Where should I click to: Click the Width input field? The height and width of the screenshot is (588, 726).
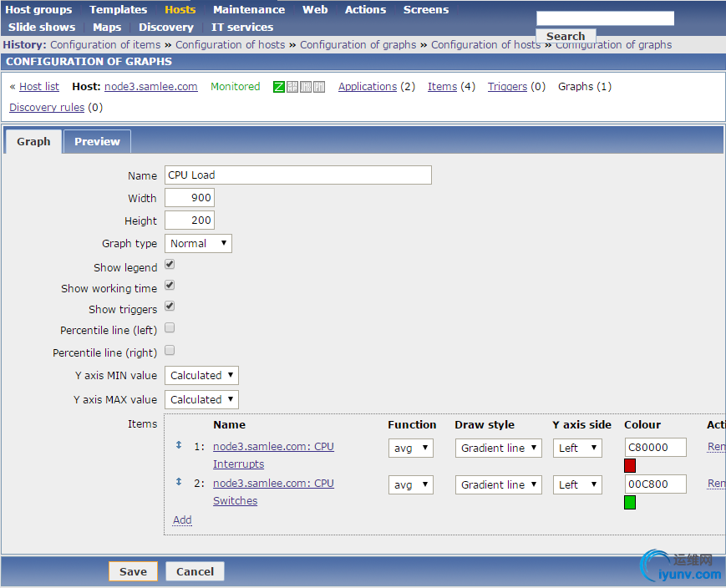coord(190,198)
